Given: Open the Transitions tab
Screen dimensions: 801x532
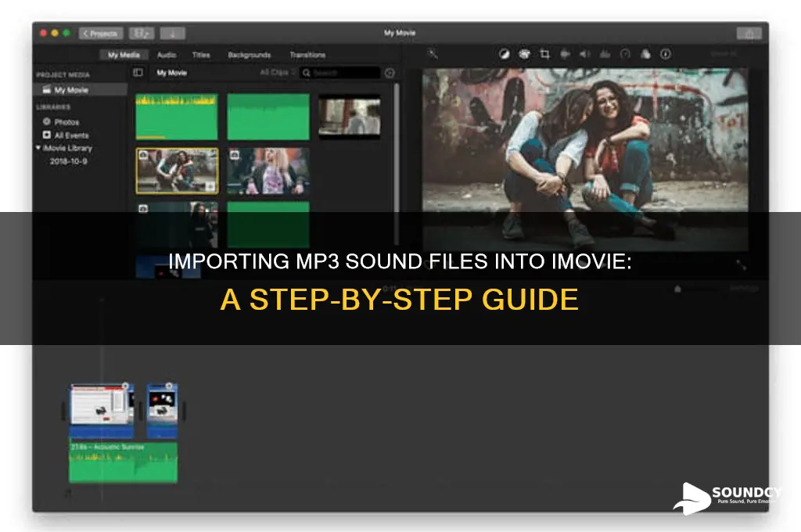Looking at the screenshot, I should point(307,55).
